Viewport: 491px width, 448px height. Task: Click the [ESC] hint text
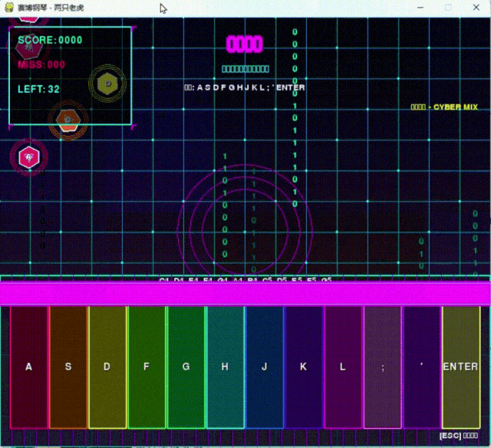tap(459, 436)
